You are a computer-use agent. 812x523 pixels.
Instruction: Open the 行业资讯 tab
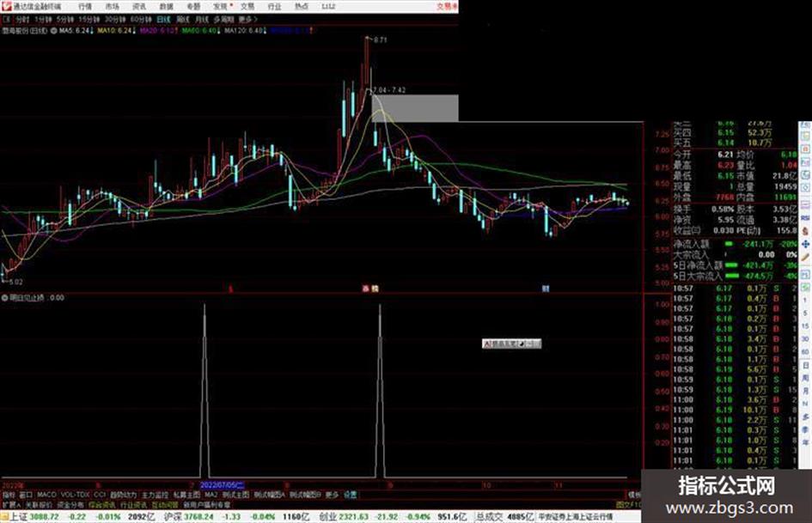[133, 504]
